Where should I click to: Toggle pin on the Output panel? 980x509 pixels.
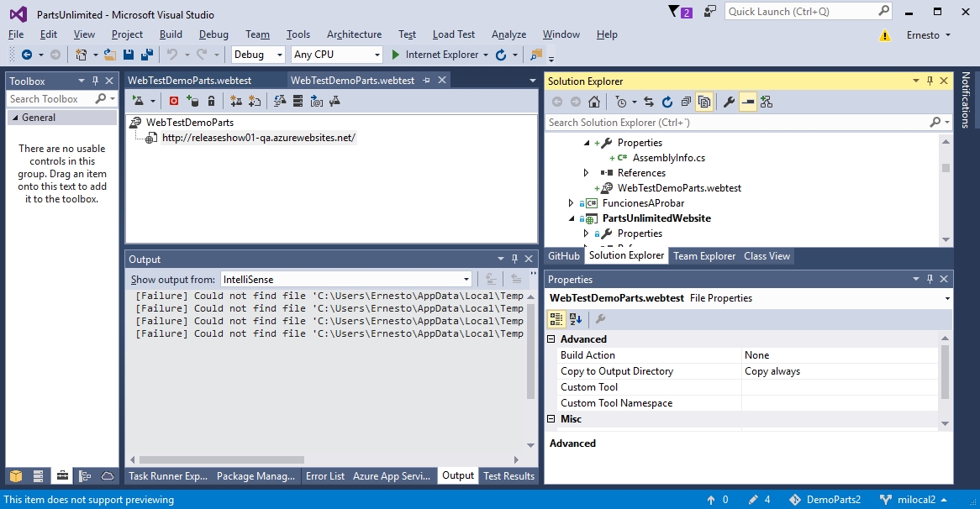point(515,259)
